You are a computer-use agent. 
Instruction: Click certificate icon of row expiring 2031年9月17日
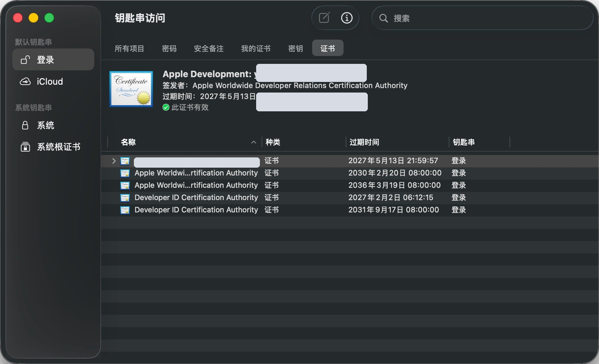click(x=125, y=210)
